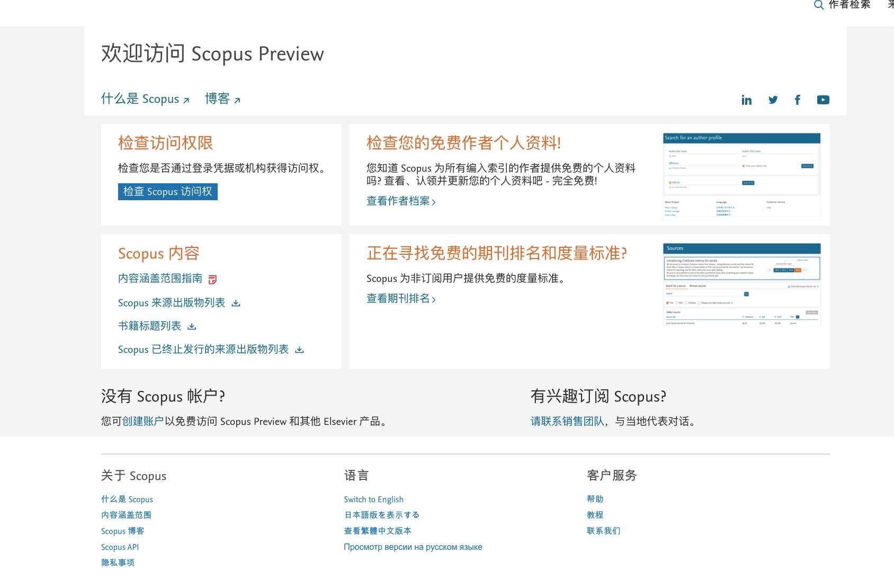Open the 什么是 Scopus link under welcome title
Viewport: 894px width, 588px height.
tap(140, 99)
